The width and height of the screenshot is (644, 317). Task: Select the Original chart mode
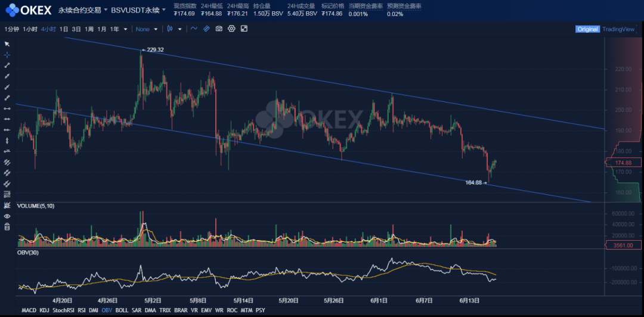587,29
